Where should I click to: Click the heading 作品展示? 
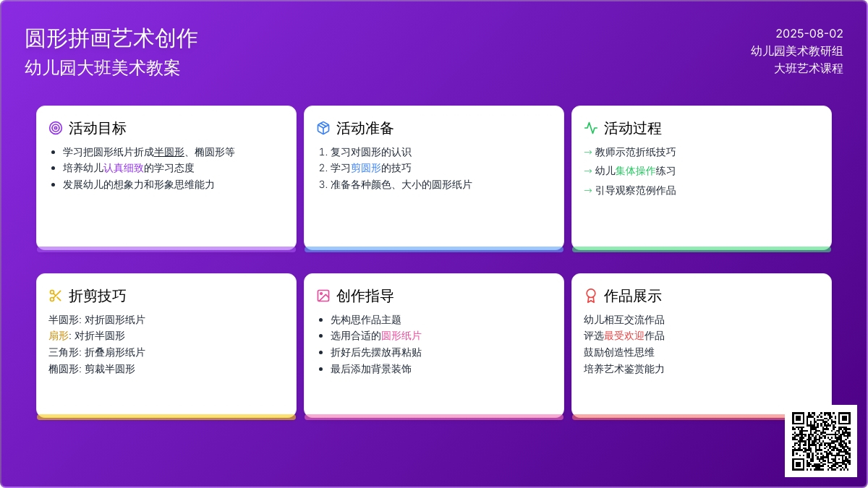click(633, 296)
